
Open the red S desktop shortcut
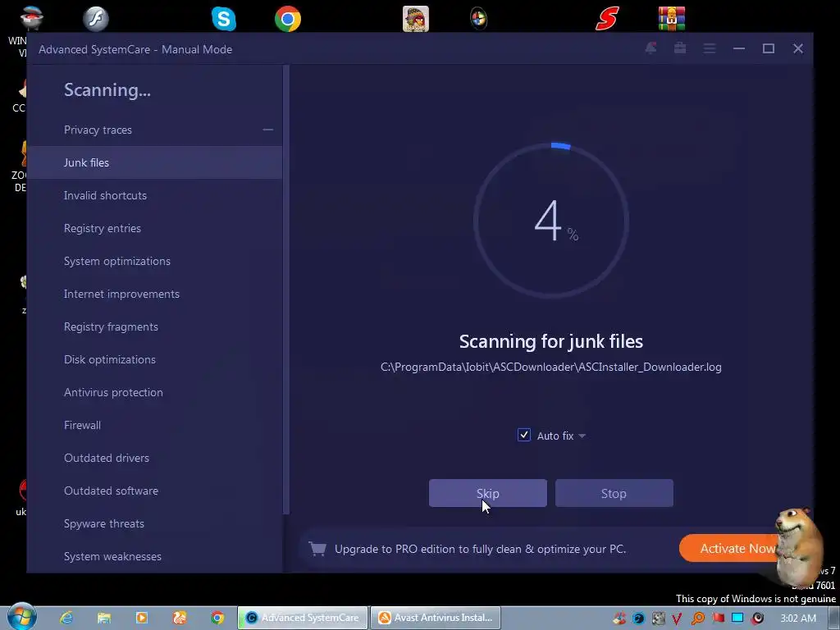click(x=608, y=20)
